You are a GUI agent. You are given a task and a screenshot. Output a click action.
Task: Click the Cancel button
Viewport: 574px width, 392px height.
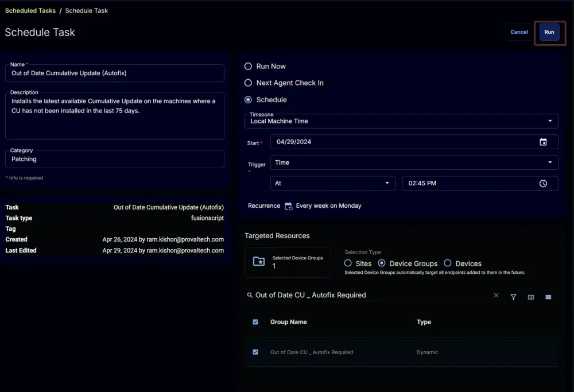point(519,32)
